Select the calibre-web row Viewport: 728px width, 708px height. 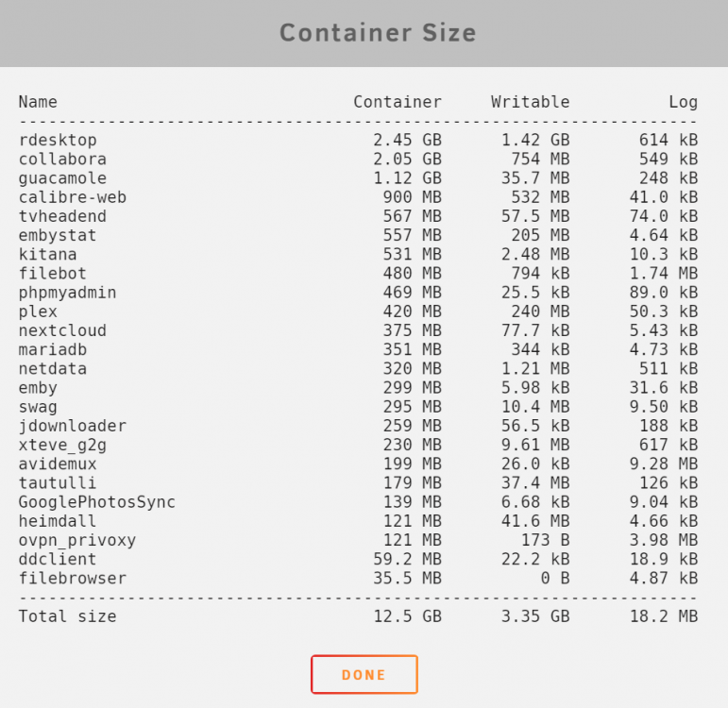click(x=358, y=197)
